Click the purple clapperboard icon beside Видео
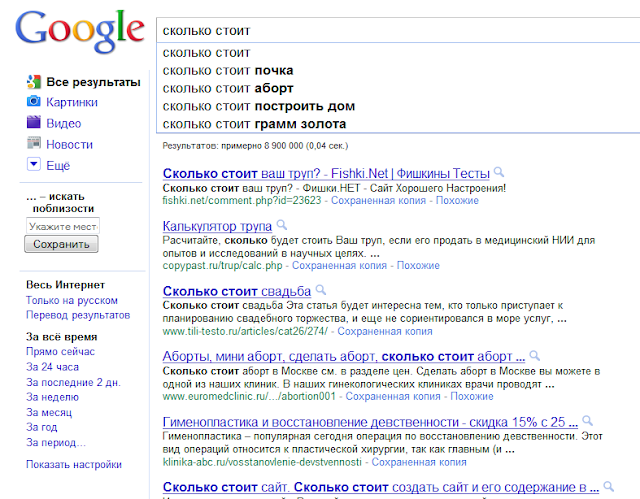The width and height of the screenshot is (640, 499). [33, 122]
